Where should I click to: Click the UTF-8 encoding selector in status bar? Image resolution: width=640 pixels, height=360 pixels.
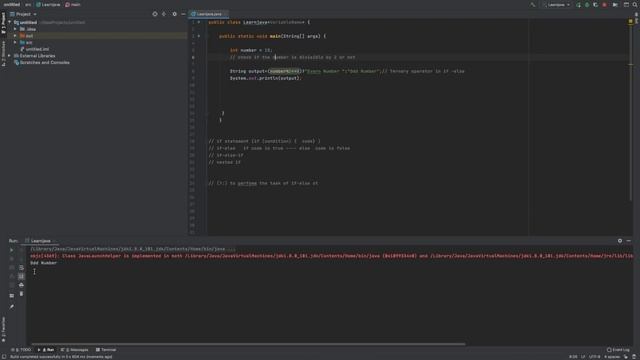pyautogui.click(x=594, y=357)
